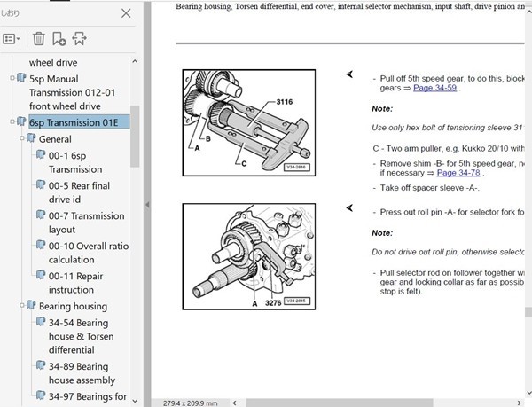Click bookmark icon beside 5sp Manual Transmission
Image resolution: width=532 pixels, height=407 pixels.
click(21, 78)
